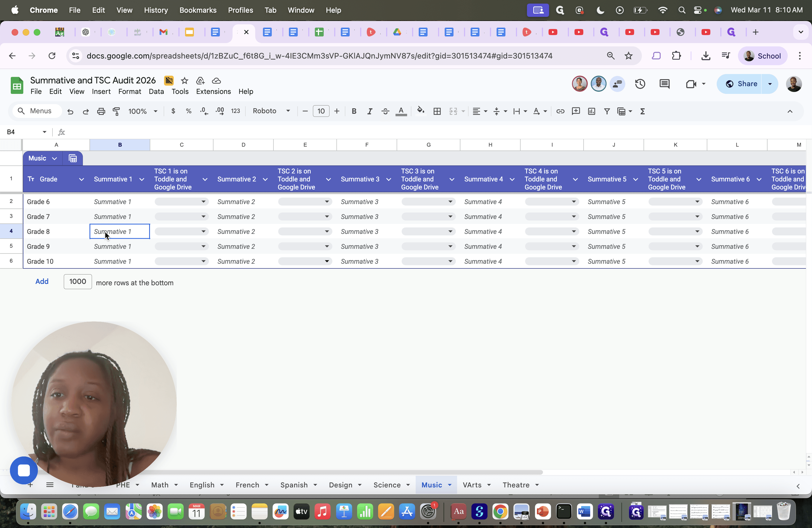Switch to the Theatre sheet tab
Viewport: 812px width, 528px height.
coord(516,485)
